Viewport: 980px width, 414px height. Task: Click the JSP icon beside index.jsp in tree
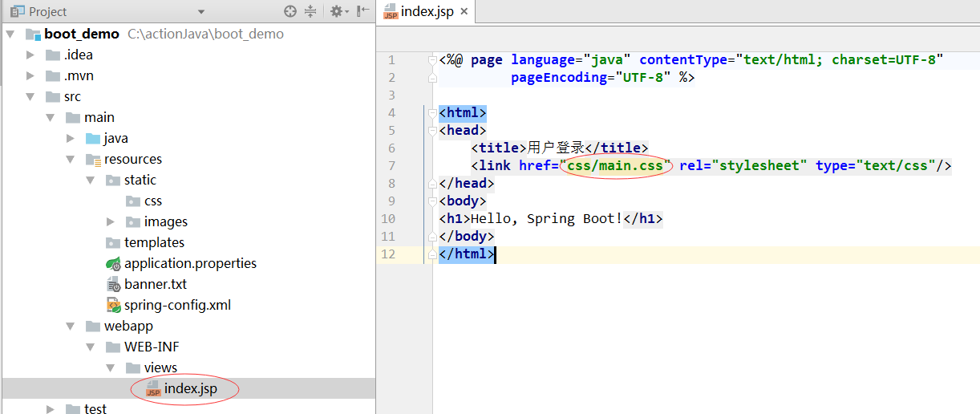[153, 388]
